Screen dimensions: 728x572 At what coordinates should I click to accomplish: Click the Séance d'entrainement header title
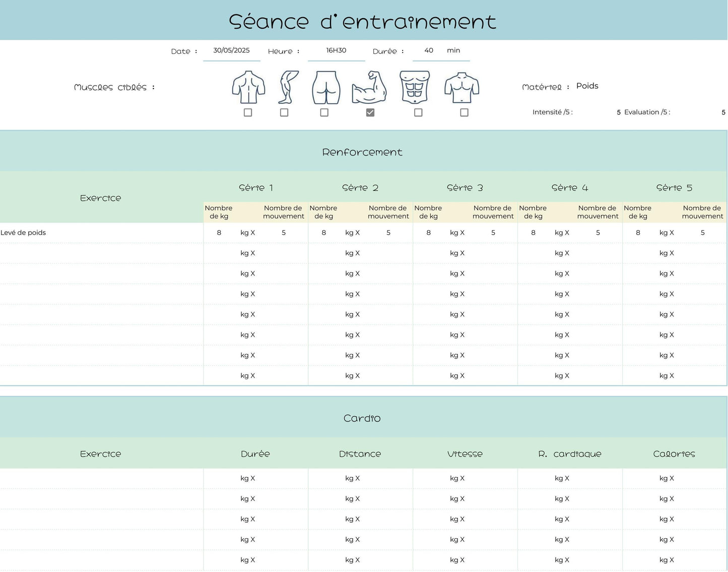click(x=362, y=21)
